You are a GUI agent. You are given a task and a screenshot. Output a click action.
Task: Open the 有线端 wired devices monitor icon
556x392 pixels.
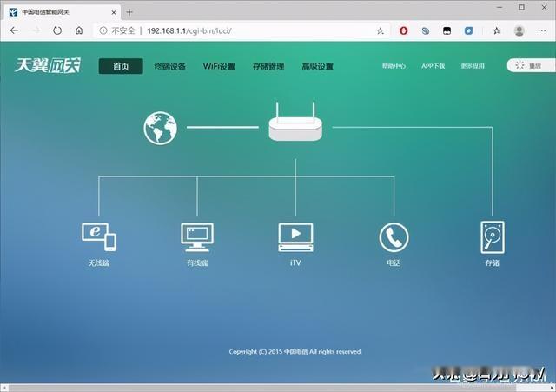197,237
